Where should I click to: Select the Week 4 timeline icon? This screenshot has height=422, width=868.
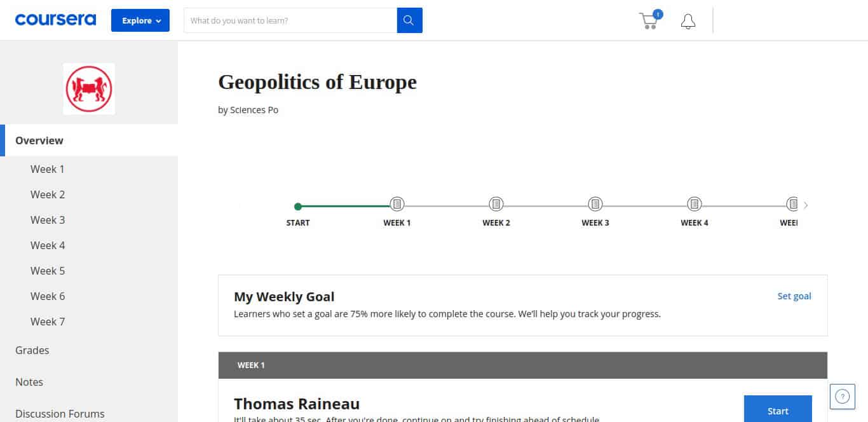(695, 204)
